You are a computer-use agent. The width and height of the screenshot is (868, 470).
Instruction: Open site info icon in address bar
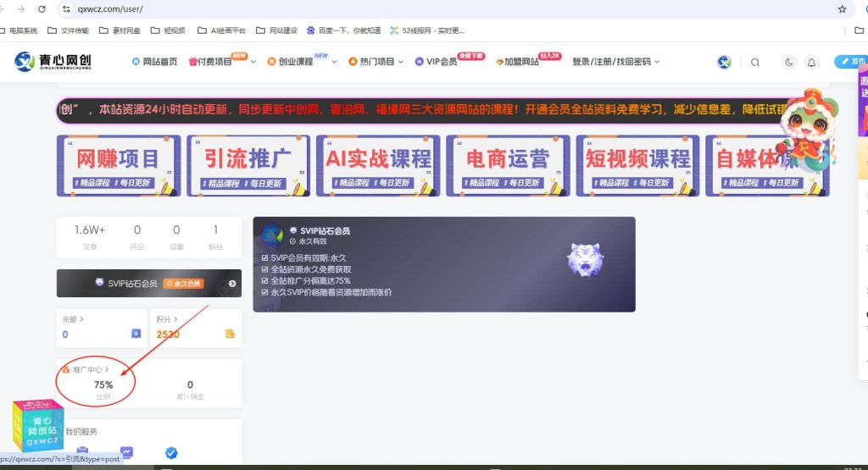66,8
